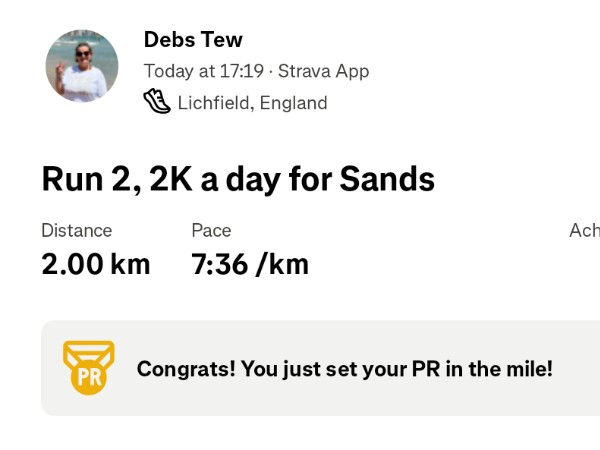Select the 2.00 km distance value
Screen dimensions: 600x450
click(95, 264)
